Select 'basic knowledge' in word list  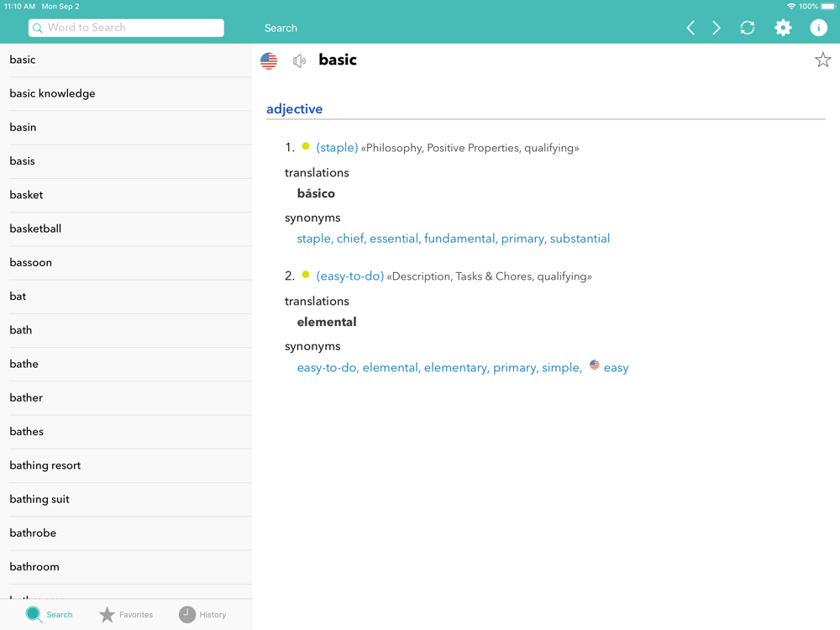point(126,94)
